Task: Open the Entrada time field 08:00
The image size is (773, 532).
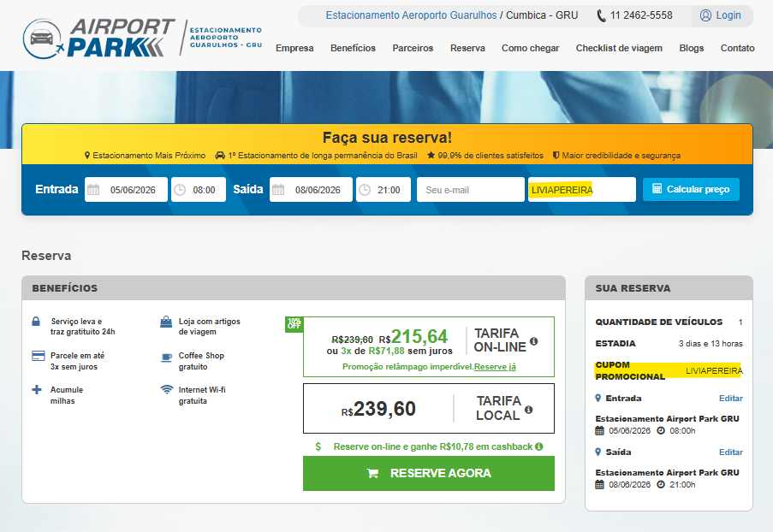Action: [x=199, y=190]
